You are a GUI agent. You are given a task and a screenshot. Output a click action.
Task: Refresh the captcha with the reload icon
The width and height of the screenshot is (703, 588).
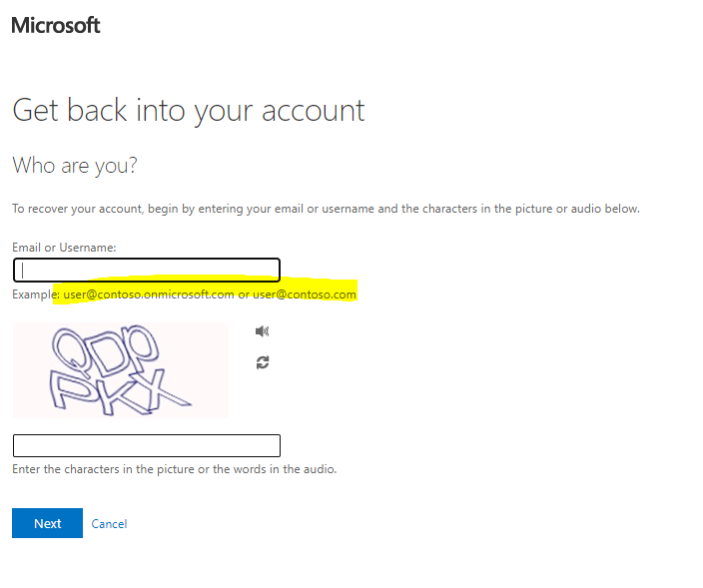pyautogui.click(x=263, y=362)
